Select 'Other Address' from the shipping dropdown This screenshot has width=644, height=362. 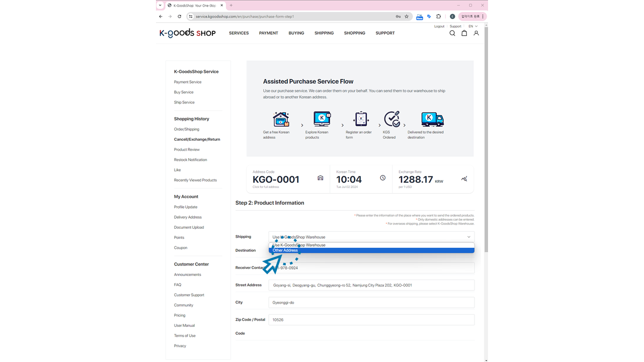[x=371, y=250]
